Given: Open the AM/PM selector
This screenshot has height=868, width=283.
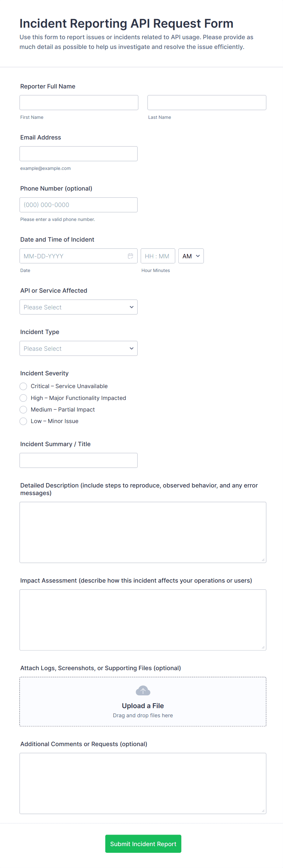Looking at the screenshot, I should coord(190,256).
